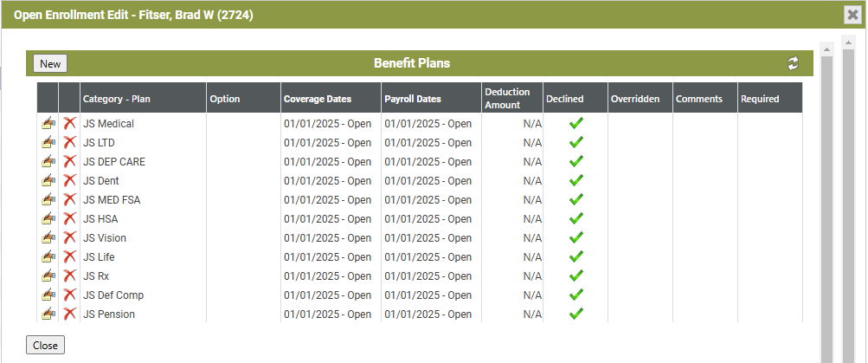Screen dimensions: 868x363
Task: Refresh the Benefit Plans list
Action: 794,63
